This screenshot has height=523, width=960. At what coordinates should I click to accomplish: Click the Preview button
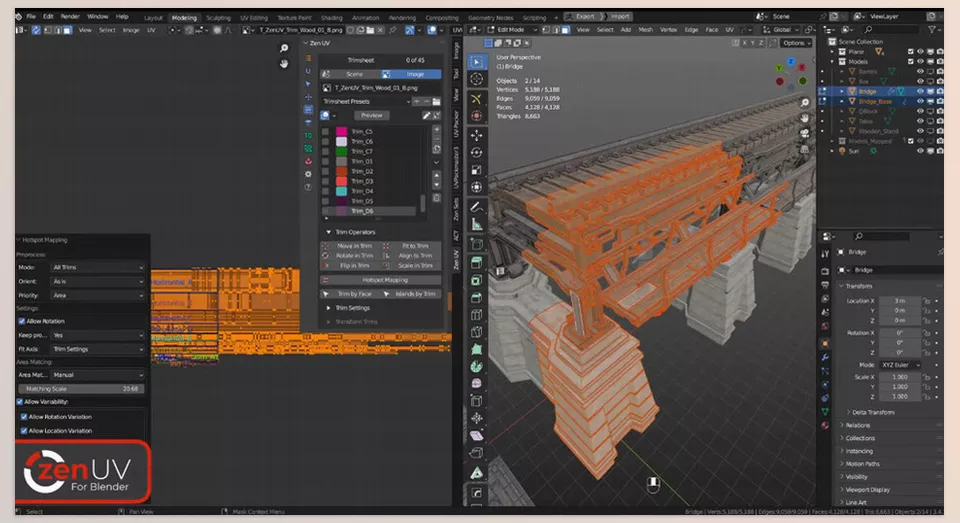pos(371,115)
